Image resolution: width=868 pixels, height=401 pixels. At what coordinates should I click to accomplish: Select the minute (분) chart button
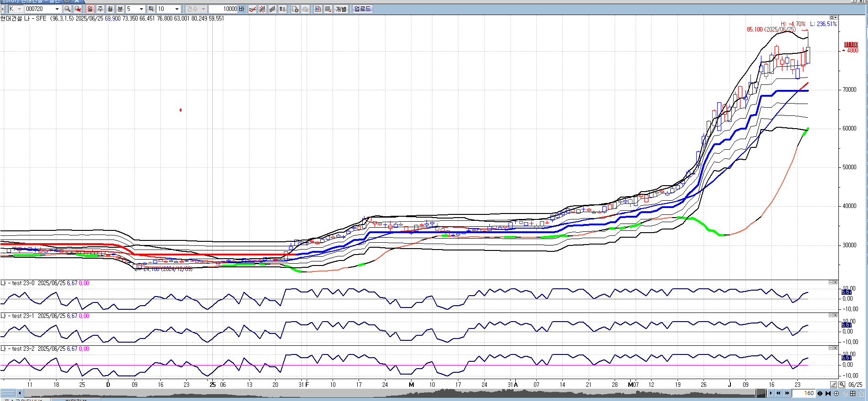(x=120, y=9)
